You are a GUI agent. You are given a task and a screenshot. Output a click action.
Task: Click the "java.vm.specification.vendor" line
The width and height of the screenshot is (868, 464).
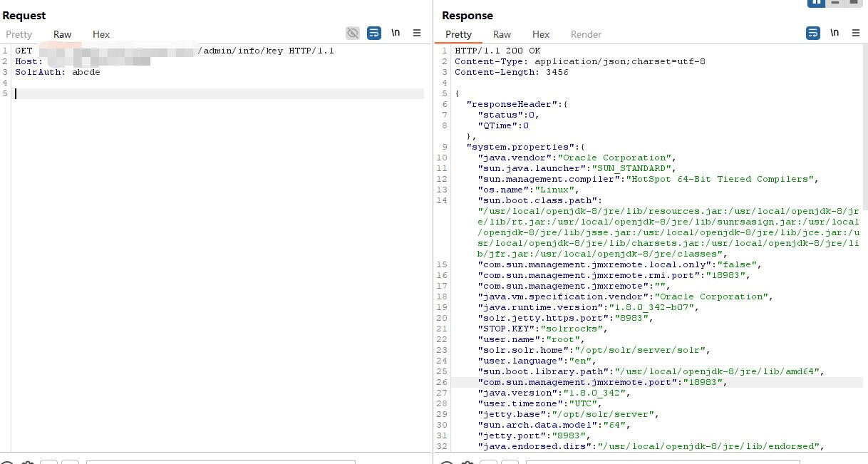626,297
